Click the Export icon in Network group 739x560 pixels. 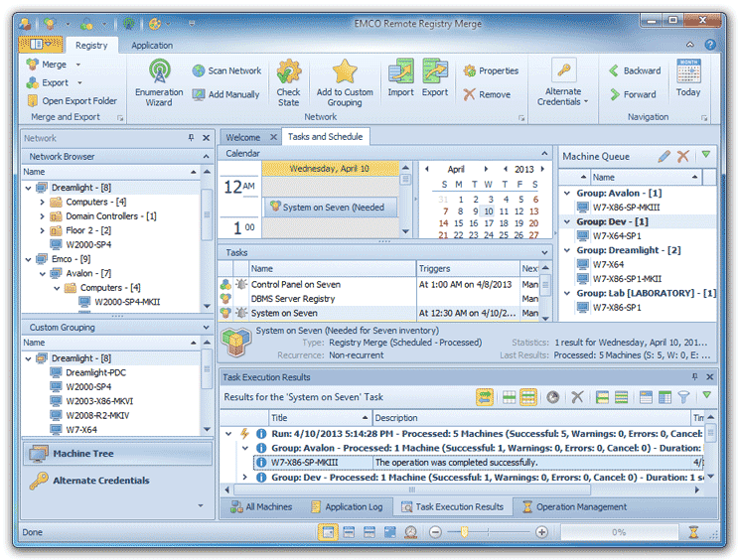[x=434, y=72]
